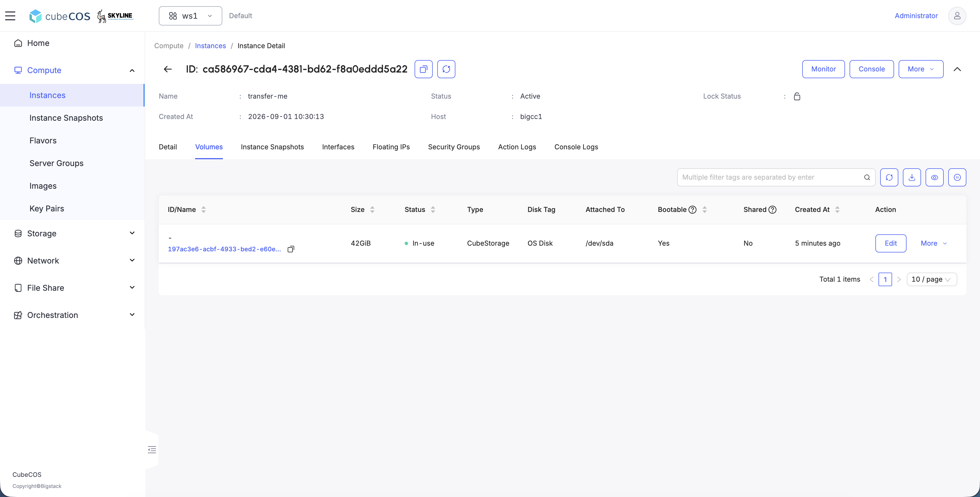Open Key Pairs in sidebar
The height and width of the screenshot is (497, 980).
(72, 208)
